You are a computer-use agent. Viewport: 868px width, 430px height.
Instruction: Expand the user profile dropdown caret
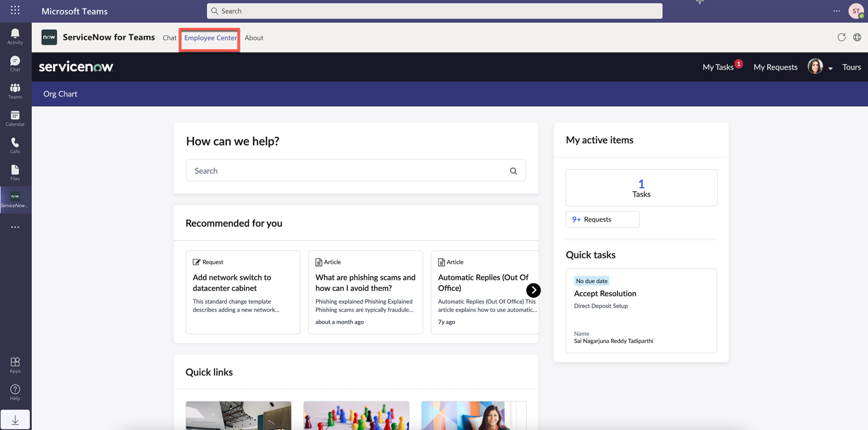(830, 69)
